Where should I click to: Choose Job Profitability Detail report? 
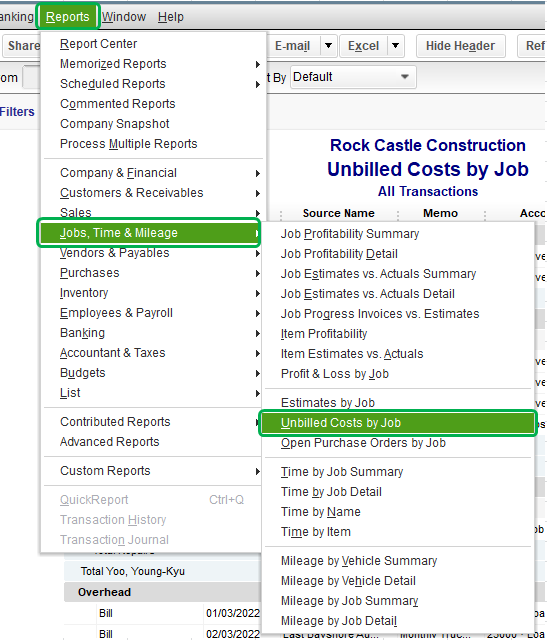coord(398,254)
